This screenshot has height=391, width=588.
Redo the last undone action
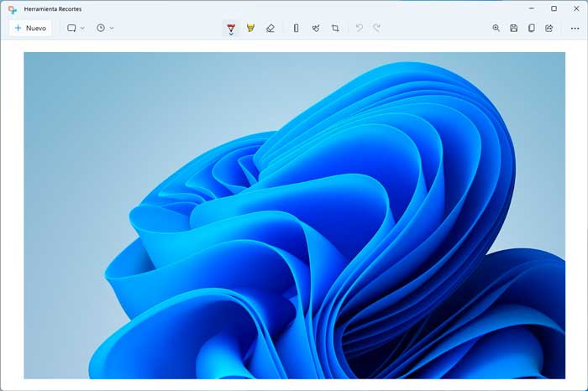click(x=377, y=28)
